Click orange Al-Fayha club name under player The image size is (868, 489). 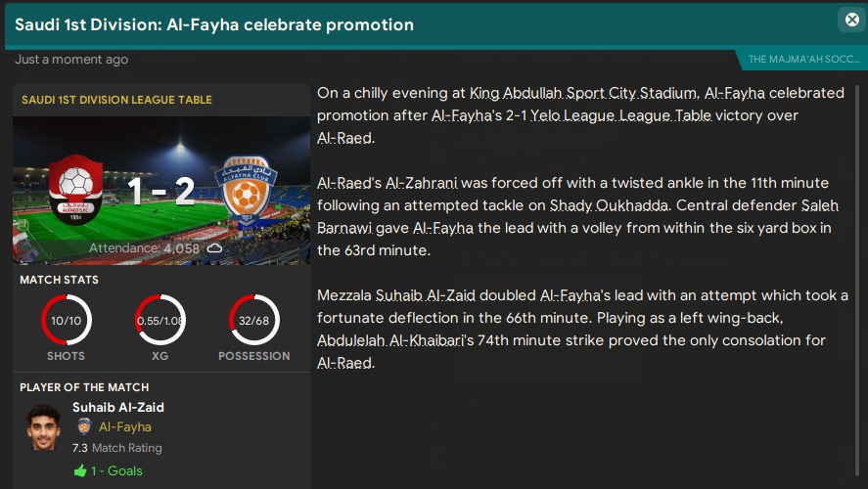pyautogui.click(x=125, y=427)
